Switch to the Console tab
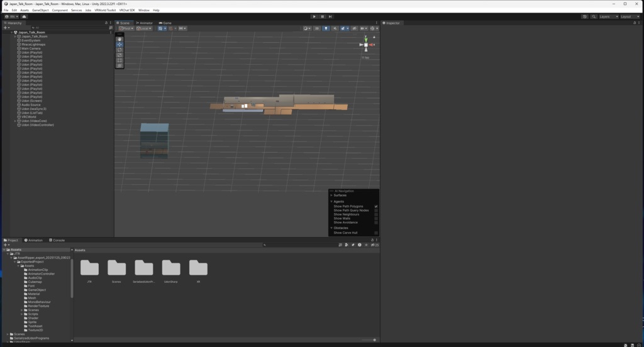 (x=57, y=240)
